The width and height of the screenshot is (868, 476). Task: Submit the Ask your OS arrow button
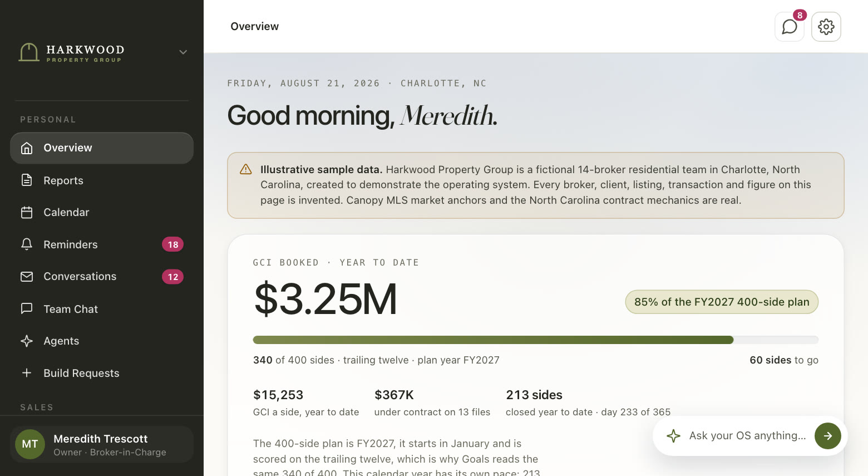coord(828,436)
